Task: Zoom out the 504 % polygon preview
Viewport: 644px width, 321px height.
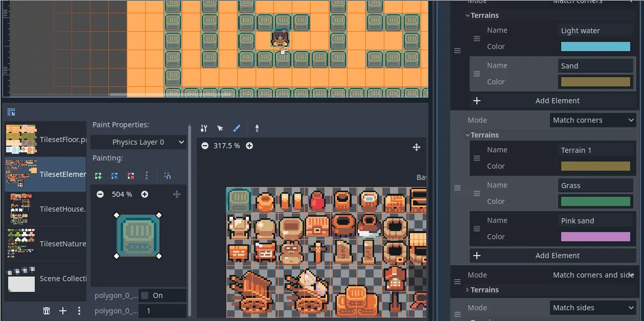Action: coord(100,194)
